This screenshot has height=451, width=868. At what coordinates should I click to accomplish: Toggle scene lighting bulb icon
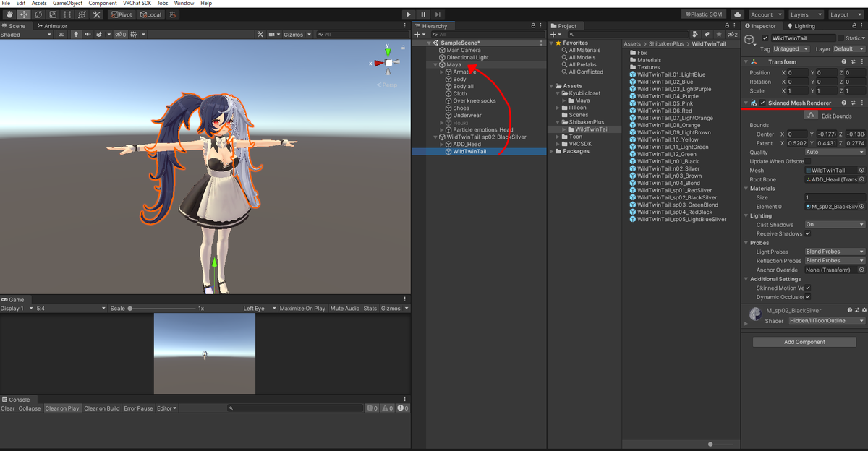[75, 35]
